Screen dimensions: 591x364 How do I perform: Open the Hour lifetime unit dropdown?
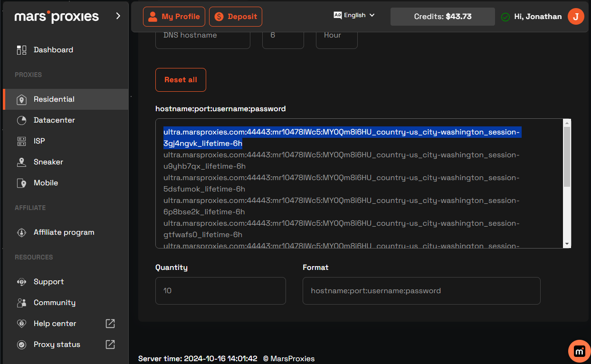coord(336,36)
